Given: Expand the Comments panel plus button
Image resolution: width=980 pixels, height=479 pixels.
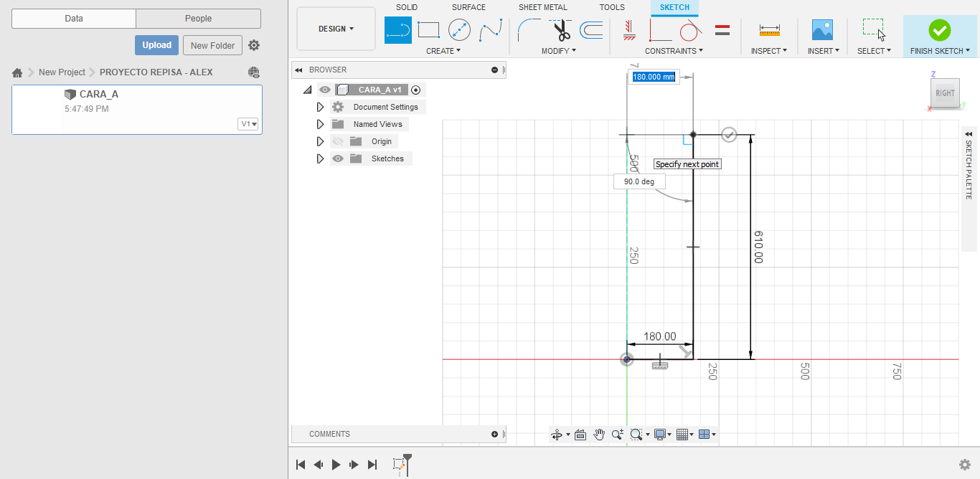Looking at the screenshot, I should [x=494, y=434].
